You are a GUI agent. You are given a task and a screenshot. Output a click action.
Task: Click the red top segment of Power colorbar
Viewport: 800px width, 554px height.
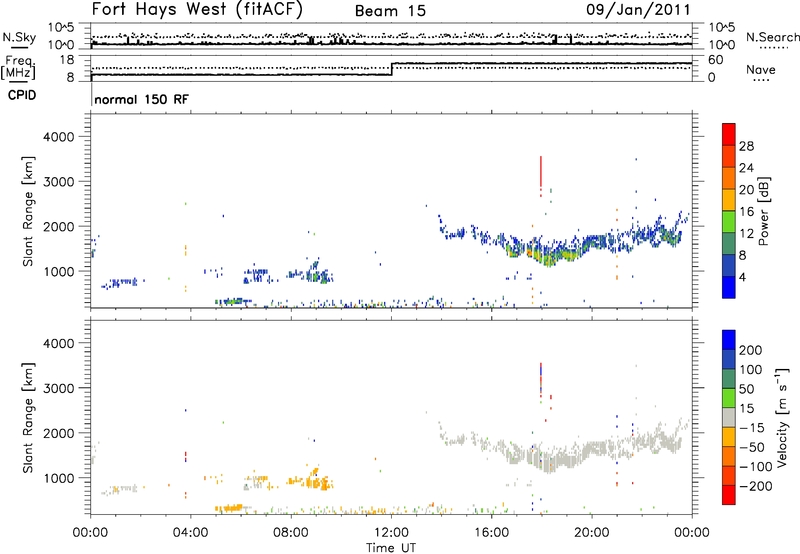click(x=729, y=134)
